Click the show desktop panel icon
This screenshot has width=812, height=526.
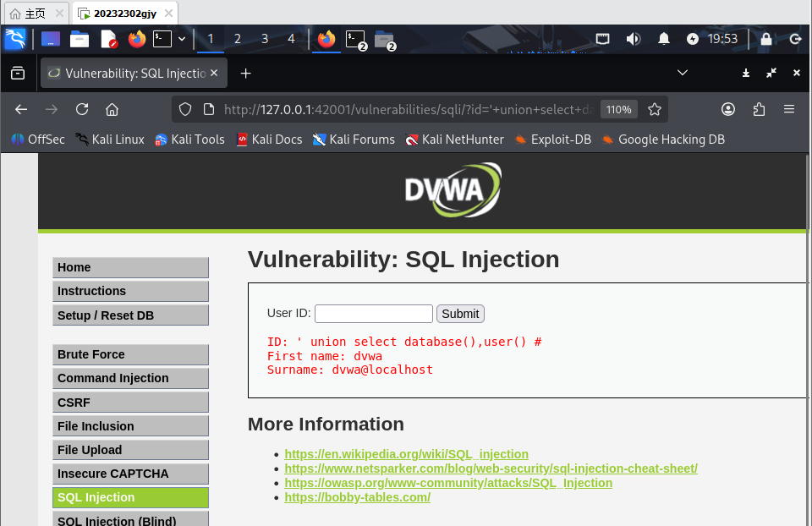coord(51,39)
